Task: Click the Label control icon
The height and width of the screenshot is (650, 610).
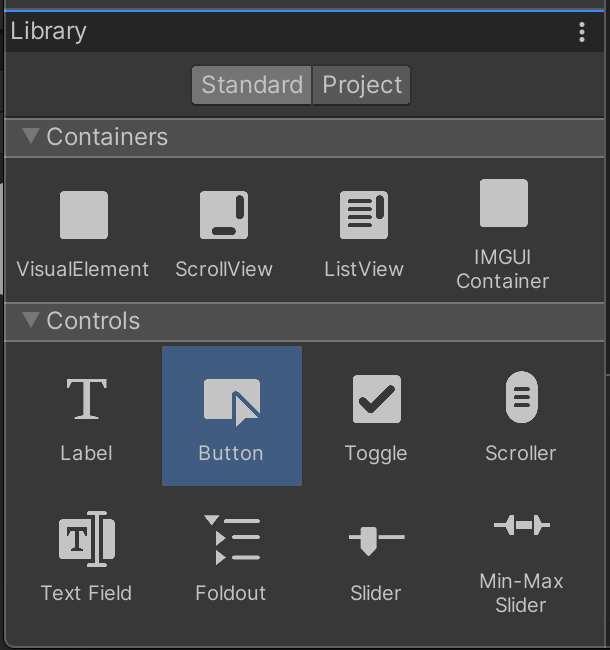Action: [x=86, y=400]
